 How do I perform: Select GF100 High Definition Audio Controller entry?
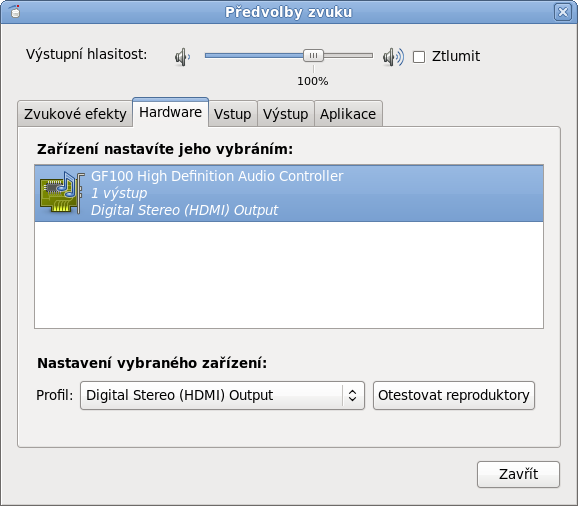pyautogui.click(x=289, y=193)
